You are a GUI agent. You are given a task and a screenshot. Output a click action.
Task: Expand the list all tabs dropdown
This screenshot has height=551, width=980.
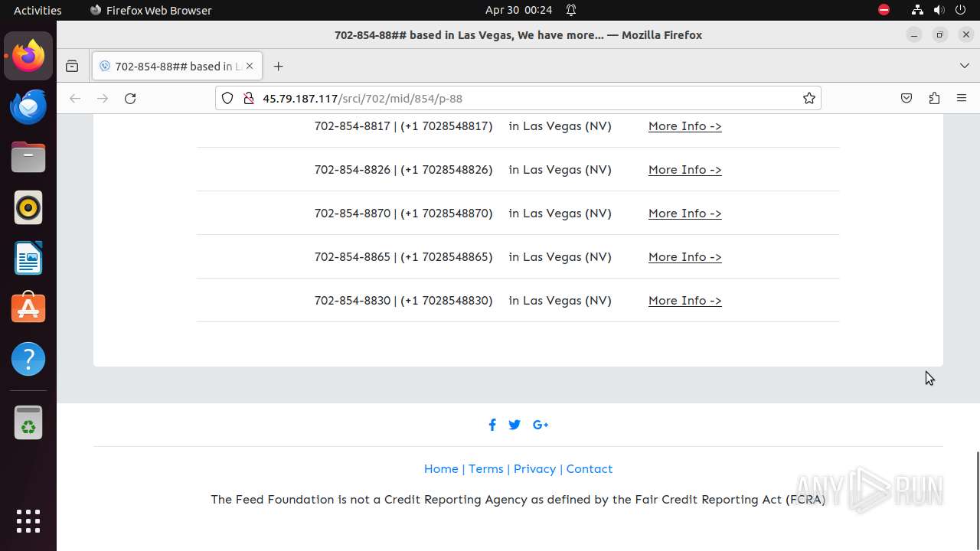tap(964, 66)
